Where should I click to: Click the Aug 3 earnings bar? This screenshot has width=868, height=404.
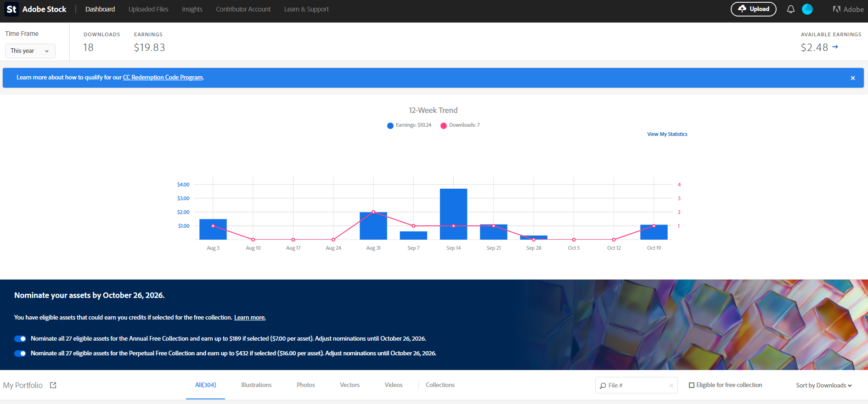213,230
